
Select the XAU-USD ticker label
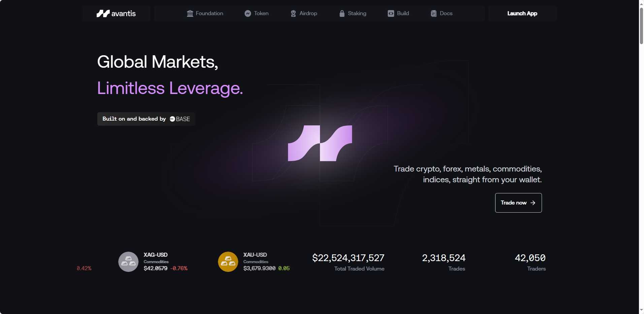tap(255, 255)
